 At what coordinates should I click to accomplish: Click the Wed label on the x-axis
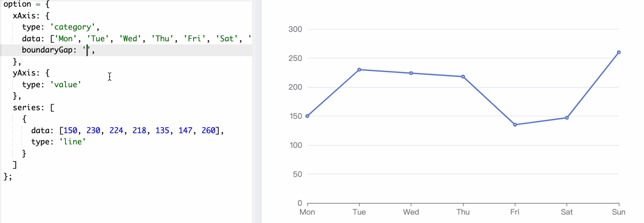pos(411,212)
